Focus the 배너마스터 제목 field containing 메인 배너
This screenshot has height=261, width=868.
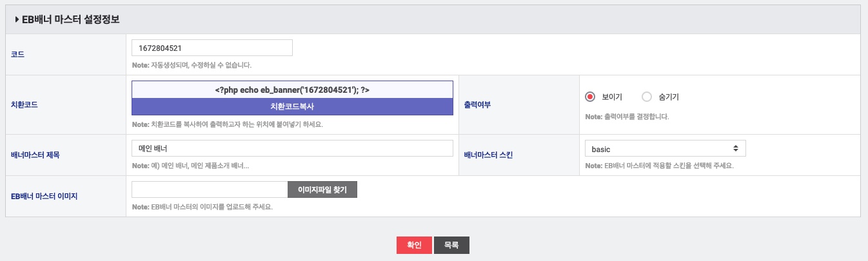[292, 149]
